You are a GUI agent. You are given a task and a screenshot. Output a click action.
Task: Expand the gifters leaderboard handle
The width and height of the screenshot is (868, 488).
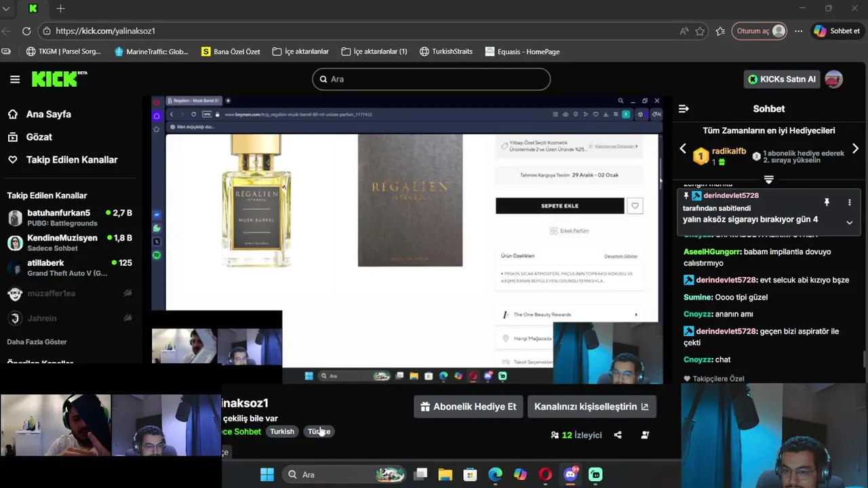point(768,180)
